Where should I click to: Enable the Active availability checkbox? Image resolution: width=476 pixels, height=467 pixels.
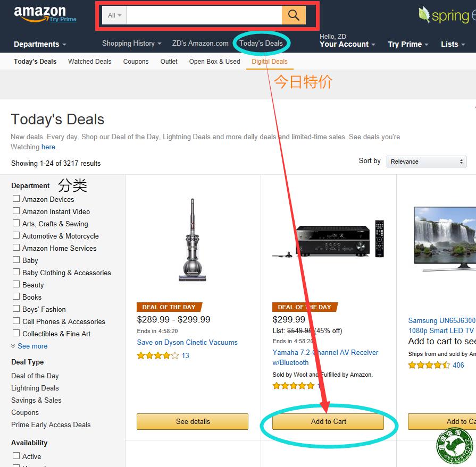(x=16, y=455)
